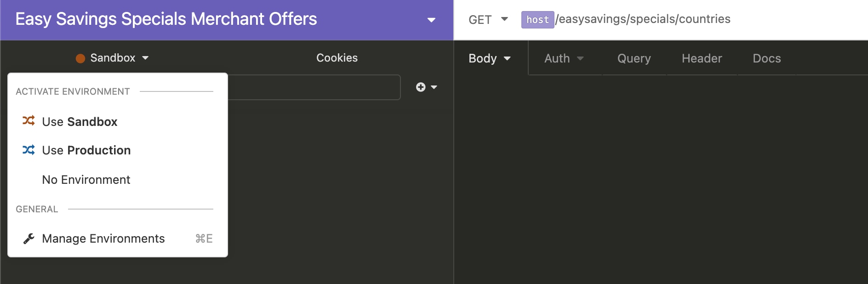Switch to the Header tab
Screen dimensions: 868x284
(702, 58)
